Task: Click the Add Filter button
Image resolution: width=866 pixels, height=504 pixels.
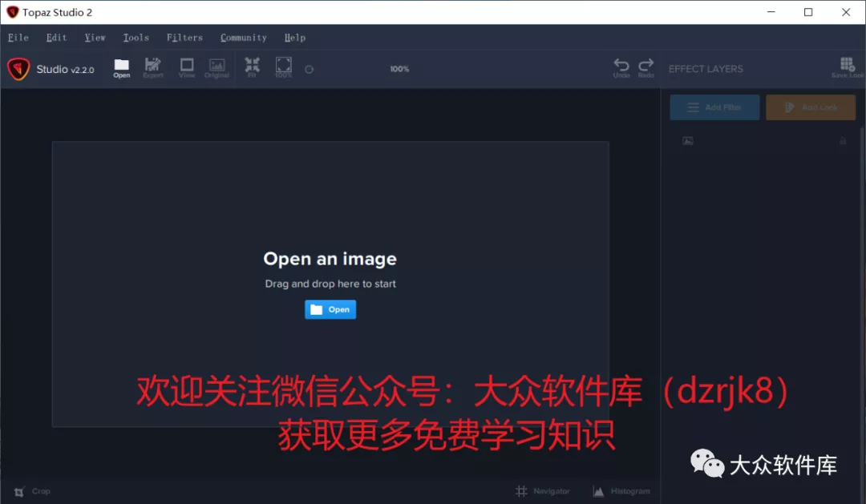Action: point(714,107)
